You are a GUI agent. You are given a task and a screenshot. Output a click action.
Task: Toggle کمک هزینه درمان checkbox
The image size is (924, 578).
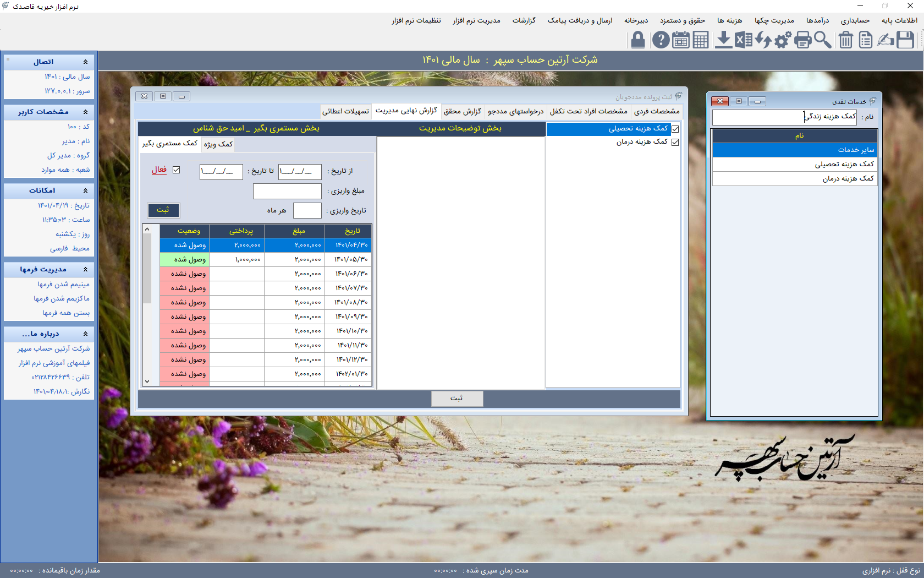click(675, 142)
